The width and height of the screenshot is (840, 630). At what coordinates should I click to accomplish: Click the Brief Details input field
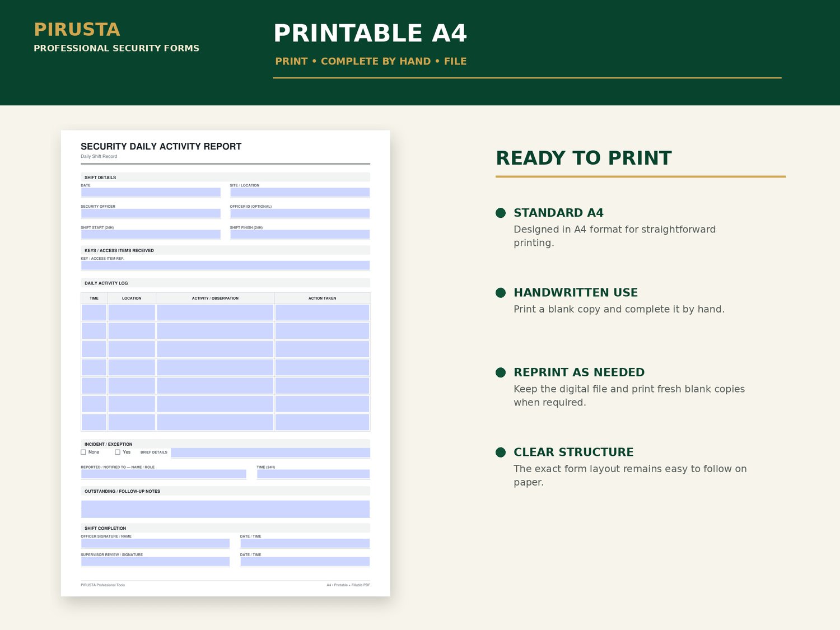(x=270, y=452)
